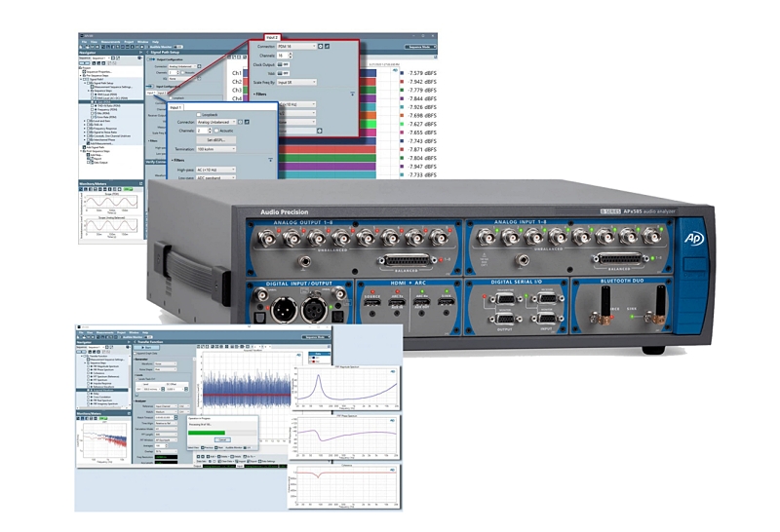Viewport: 780px width, 532px height.
Task: Open the File menu in the upper window
Action: click(x=84, y=42)
